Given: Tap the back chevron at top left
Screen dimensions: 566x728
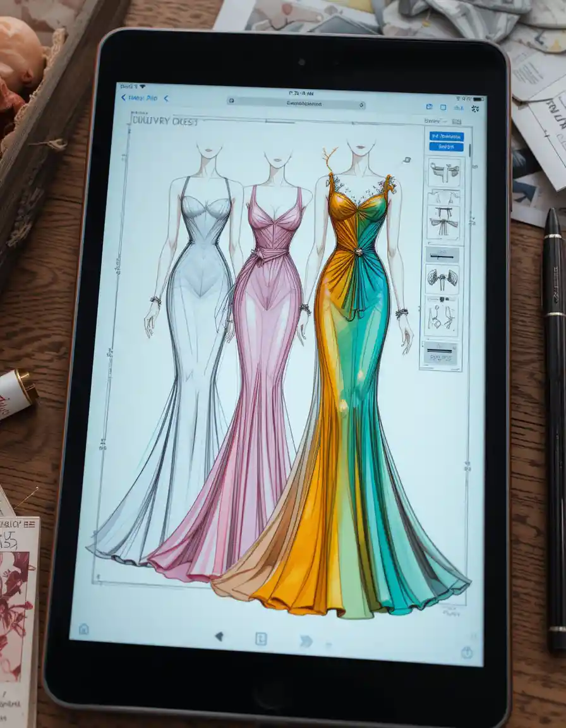Looking at the screenshot, I should (x=123, y=97).
